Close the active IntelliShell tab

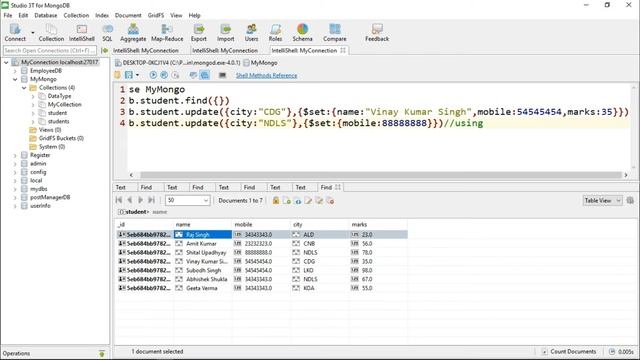pos(343,50)
